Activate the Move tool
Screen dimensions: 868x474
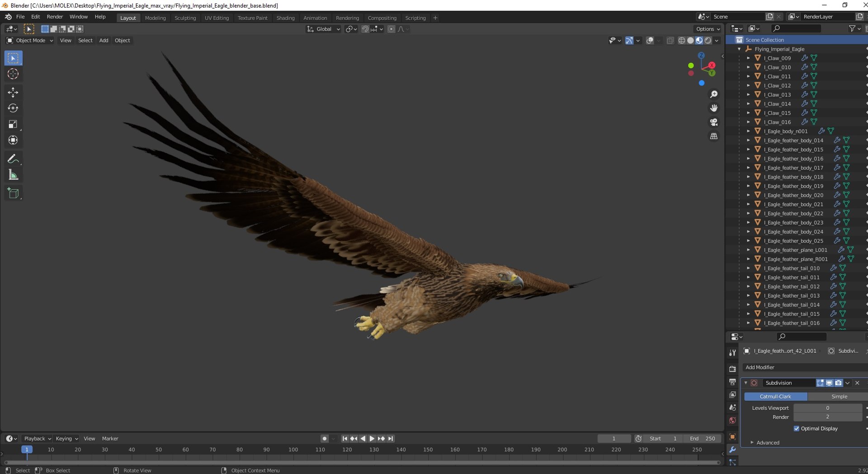coord(13,92)
